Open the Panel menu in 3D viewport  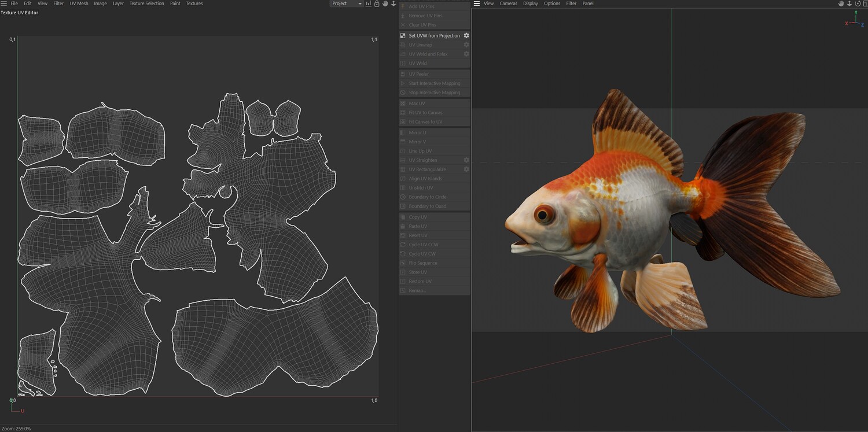(588, 3)
